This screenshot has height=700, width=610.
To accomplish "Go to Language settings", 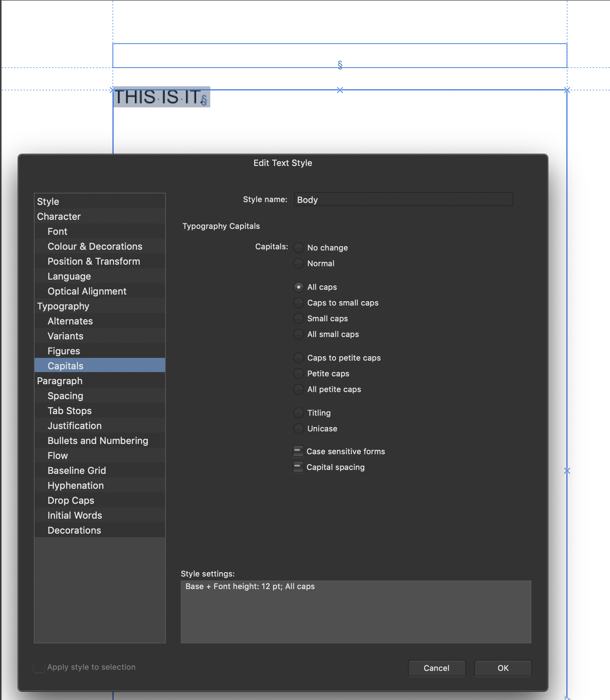I will point(100,276).
